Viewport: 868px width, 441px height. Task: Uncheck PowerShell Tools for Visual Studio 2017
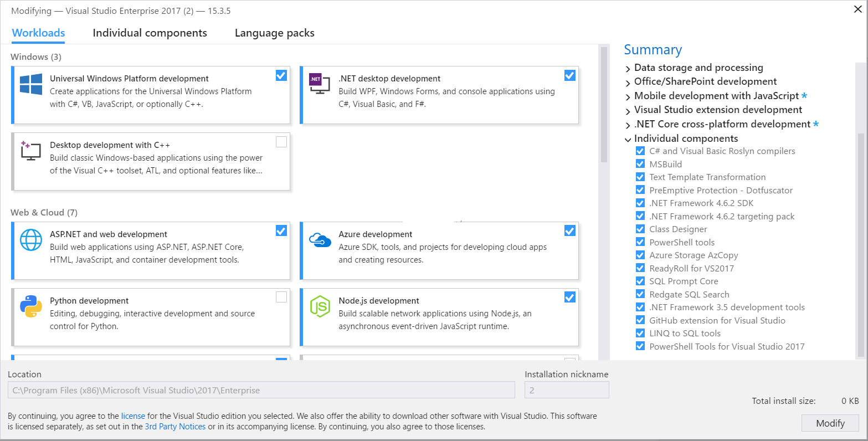(x=640, y=346)
